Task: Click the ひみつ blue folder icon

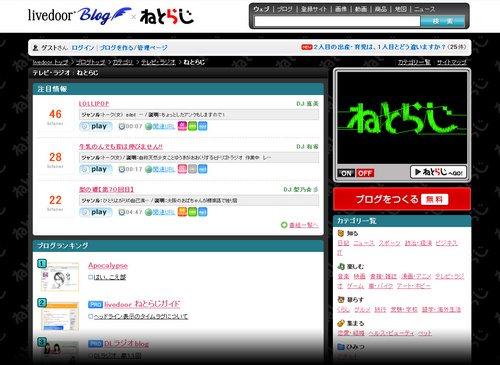Action: pos(341,347)
